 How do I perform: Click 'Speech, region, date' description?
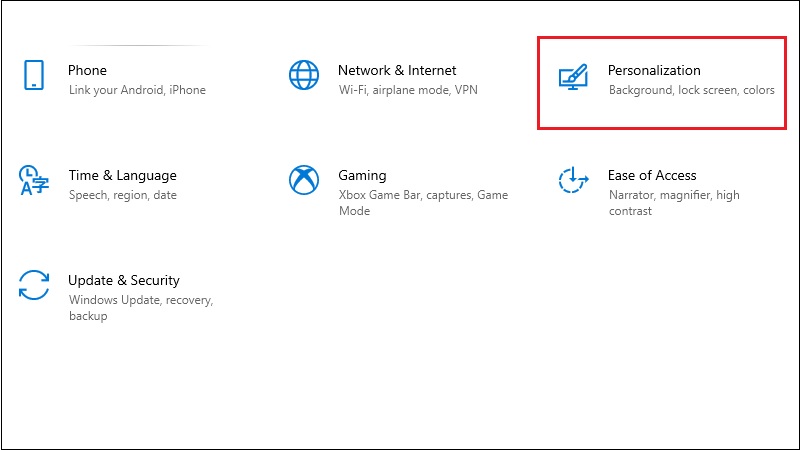[123, 195]
